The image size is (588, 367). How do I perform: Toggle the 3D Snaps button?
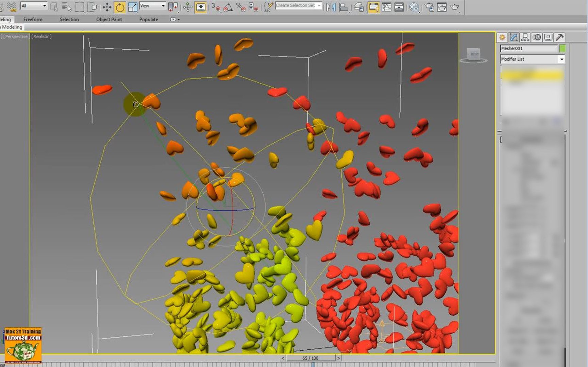215,7
